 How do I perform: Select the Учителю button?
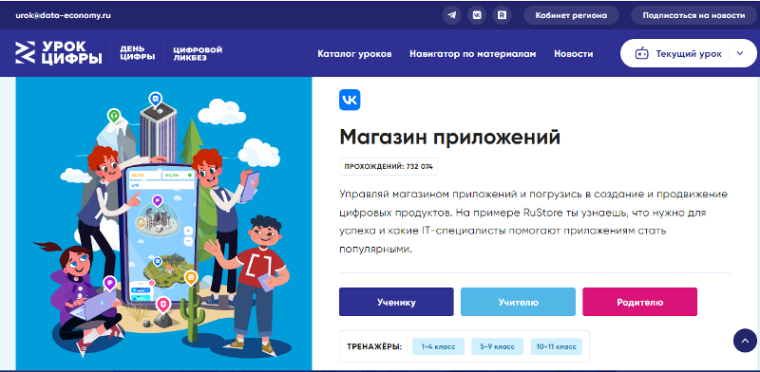[518, 302]
